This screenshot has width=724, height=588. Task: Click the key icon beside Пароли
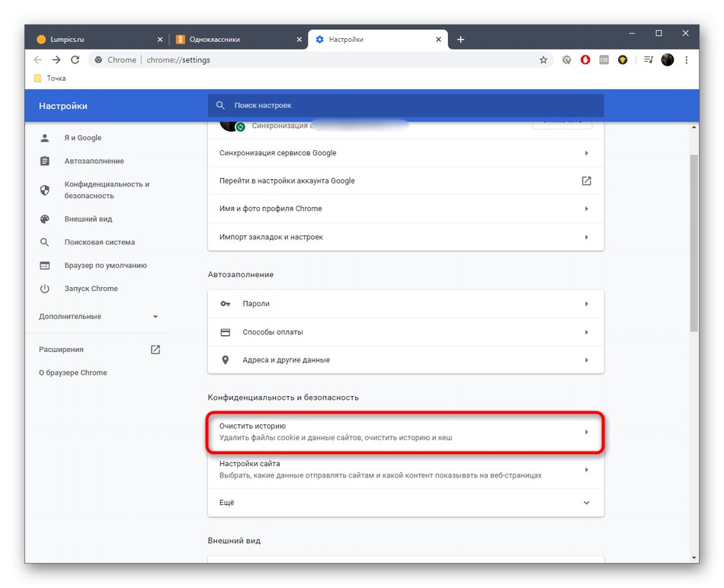(226, 304)
